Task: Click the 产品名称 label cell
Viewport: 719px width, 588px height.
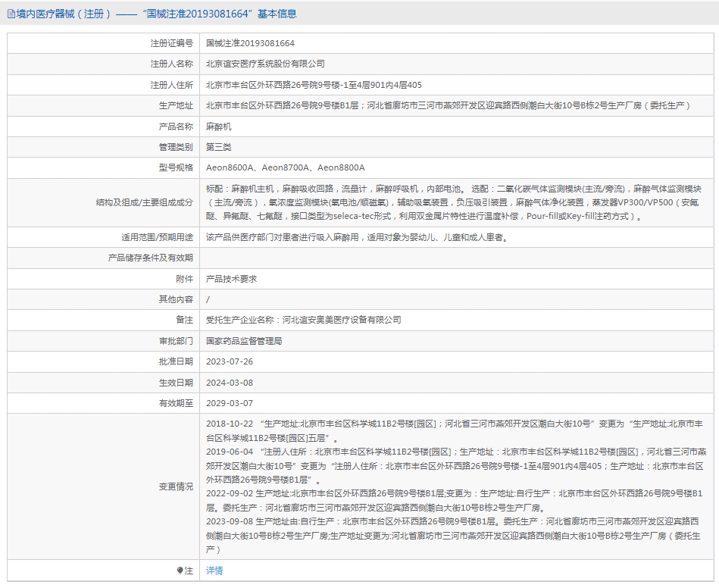Action: pyautogui.click(x=103, y=127)
